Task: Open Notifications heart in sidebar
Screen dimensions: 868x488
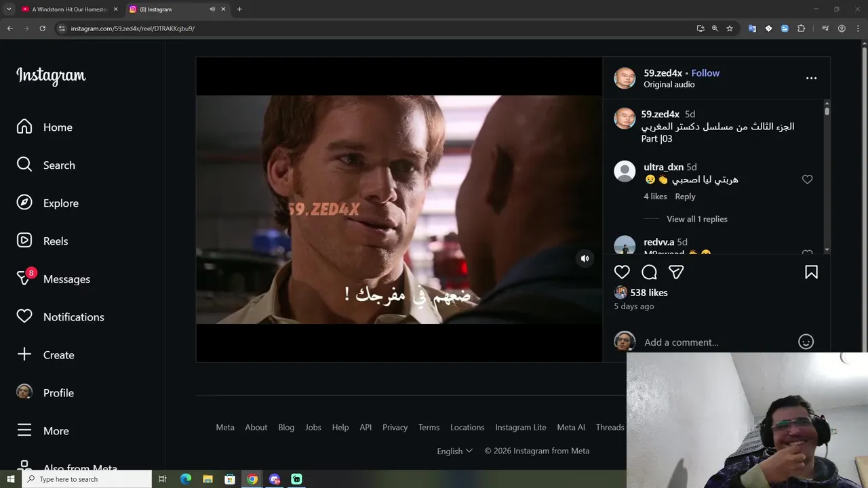Action: point(24,317)
